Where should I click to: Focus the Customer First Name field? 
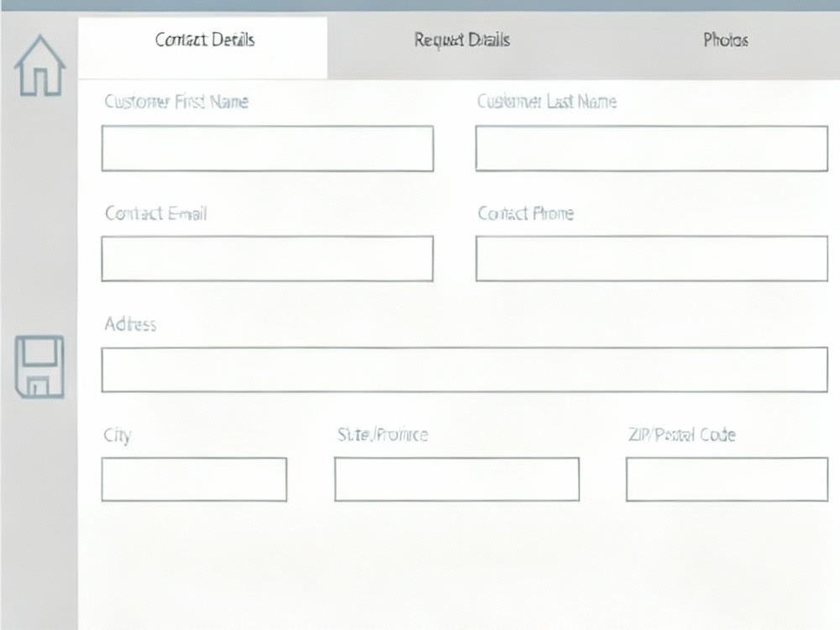267,149
